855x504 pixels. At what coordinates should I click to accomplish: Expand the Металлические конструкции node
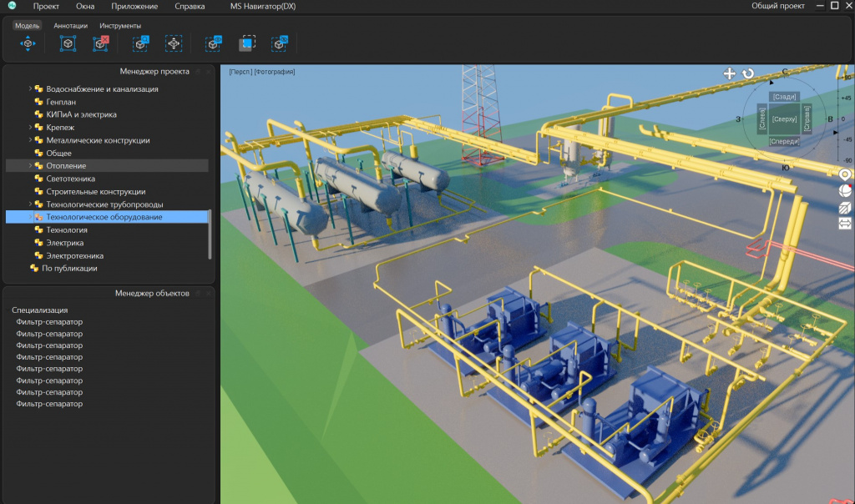coord(30,140)
